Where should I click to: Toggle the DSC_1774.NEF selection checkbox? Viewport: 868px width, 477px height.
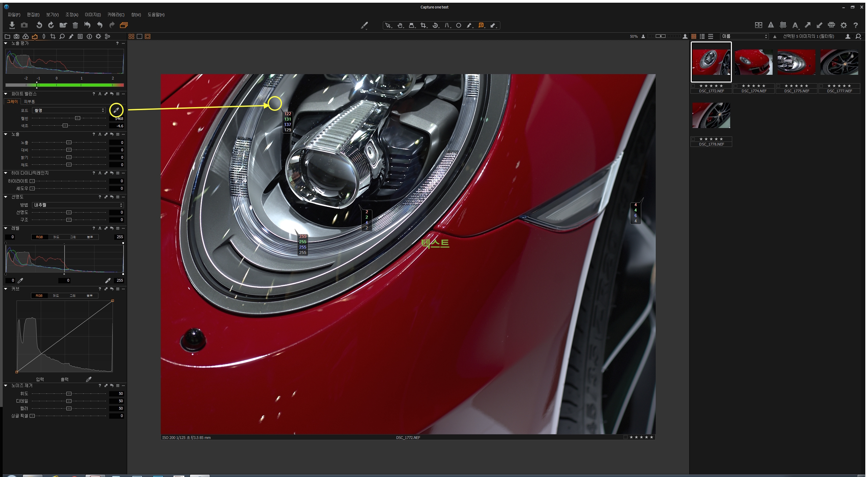(736, 86)
